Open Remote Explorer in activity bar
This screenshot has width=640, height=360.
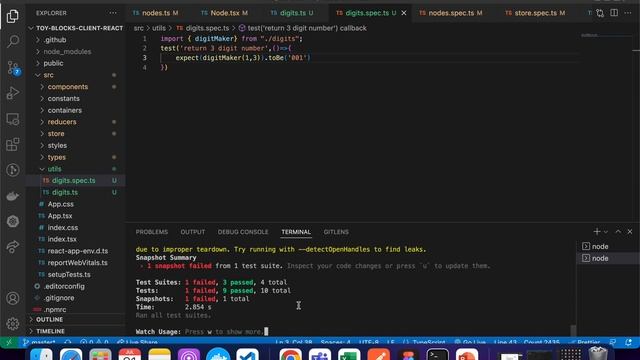tap(13, 119)
